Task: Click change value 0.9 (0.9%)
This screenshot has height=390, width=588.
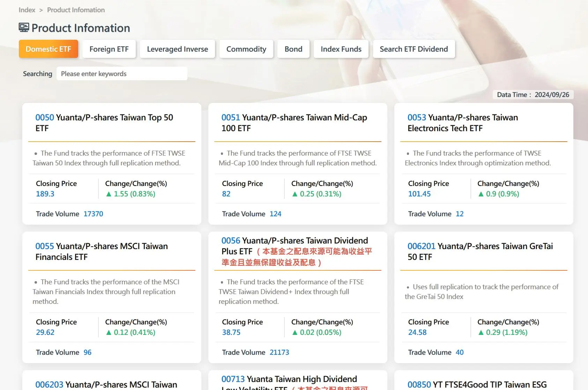Action: pos(498,194)
